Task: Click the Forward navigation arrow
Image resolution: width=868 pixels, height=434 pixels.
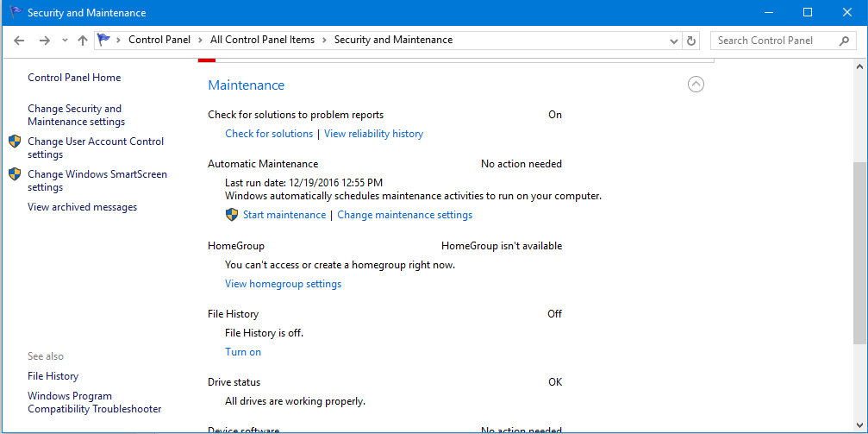Action: coord(45,41)
